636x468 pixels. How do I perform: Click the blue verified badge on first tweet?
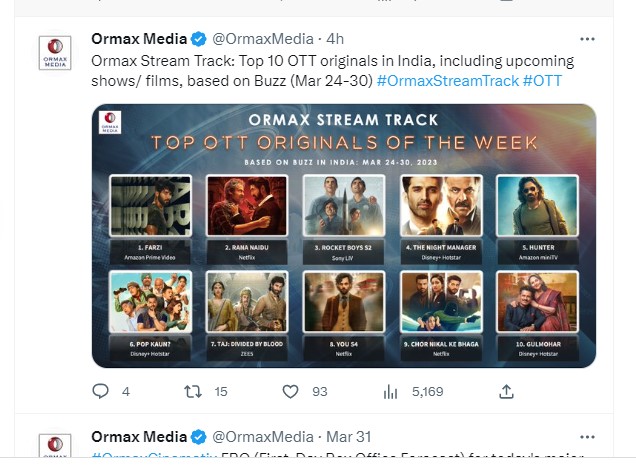click(x=198, y=39)
